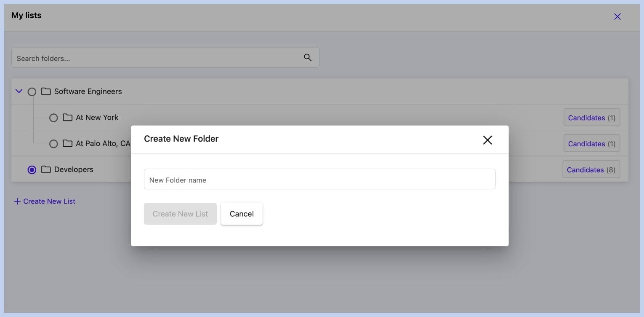The width and height of the screenshot is (644, 317).
Task: Select the Software Engineers radio button
Action: [32, 91]
